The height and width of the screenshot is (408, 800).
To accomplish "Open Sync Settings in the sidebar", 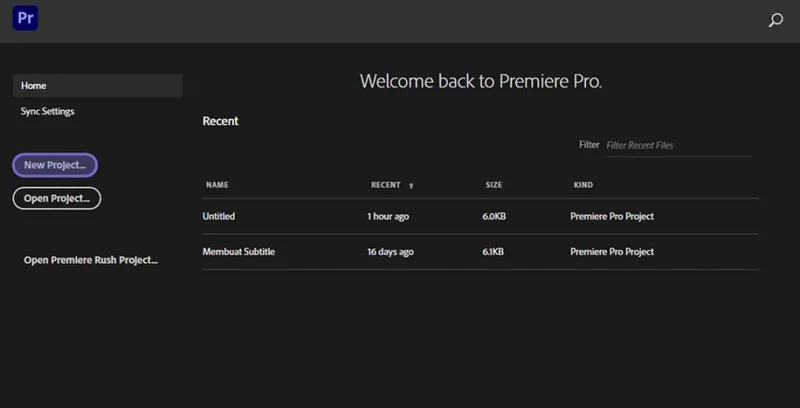I will (x=47, y=111).
